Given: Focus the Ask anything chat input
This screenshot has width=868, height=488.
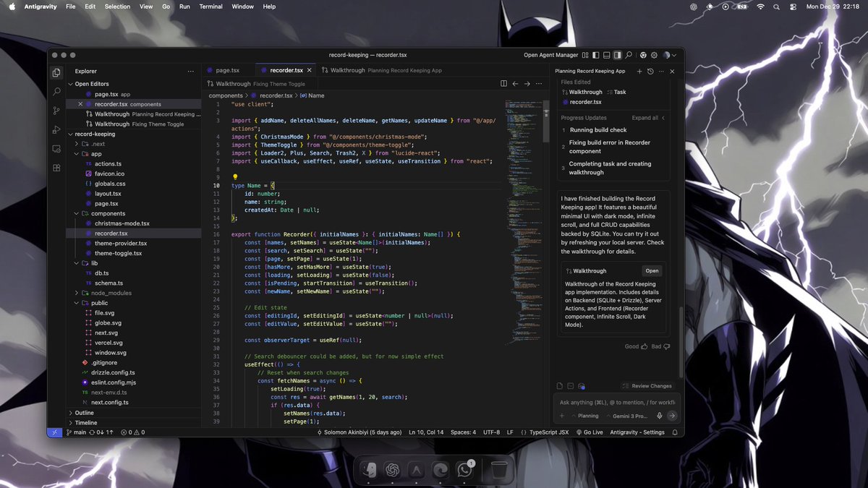Looking at the screenshot, I should (617, 403).
